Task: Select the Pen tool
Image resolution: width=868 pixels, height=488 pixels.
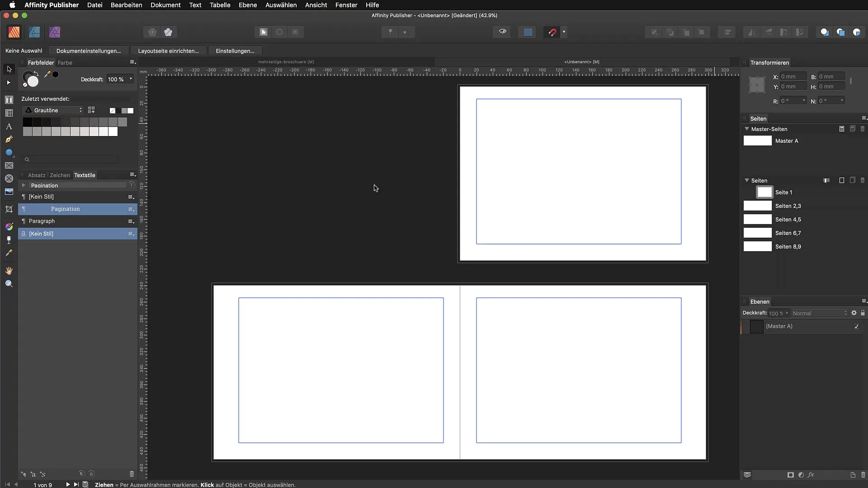Action: [9, 139]
